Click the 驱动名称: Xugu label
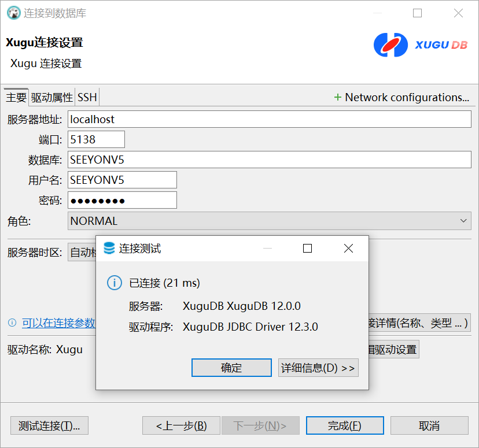479x448 pixels. [45, 349]
